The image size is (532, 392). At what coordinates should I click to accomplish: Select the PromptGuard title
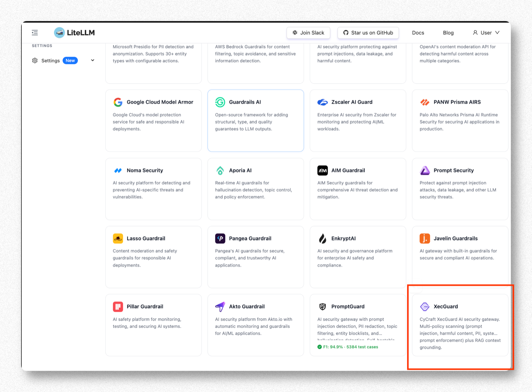click(x=348, y=306)
